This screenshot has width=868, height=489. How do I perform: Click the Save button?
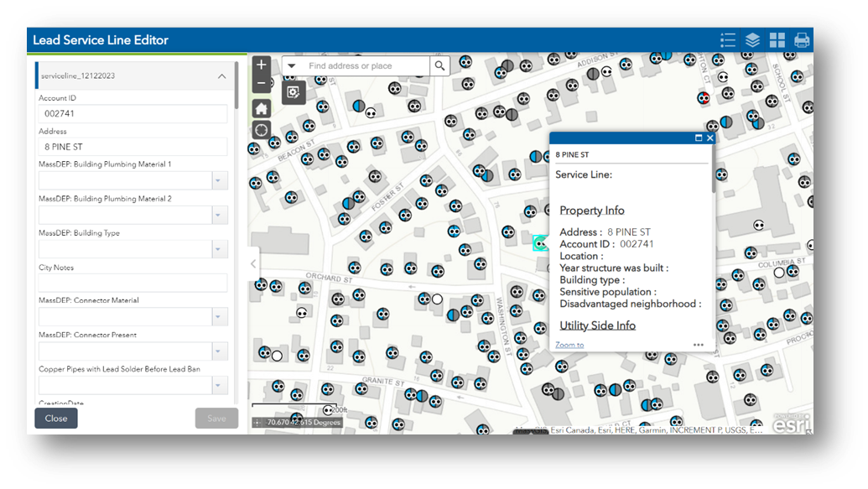point(216,418)
